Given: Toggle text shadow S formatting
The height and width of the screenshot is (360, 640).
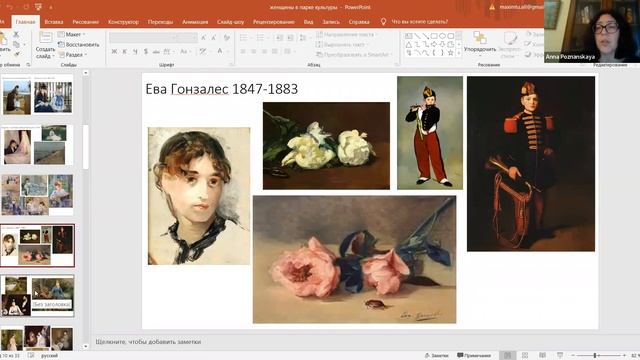Looking at the screenshot, I should coord(146,51).
